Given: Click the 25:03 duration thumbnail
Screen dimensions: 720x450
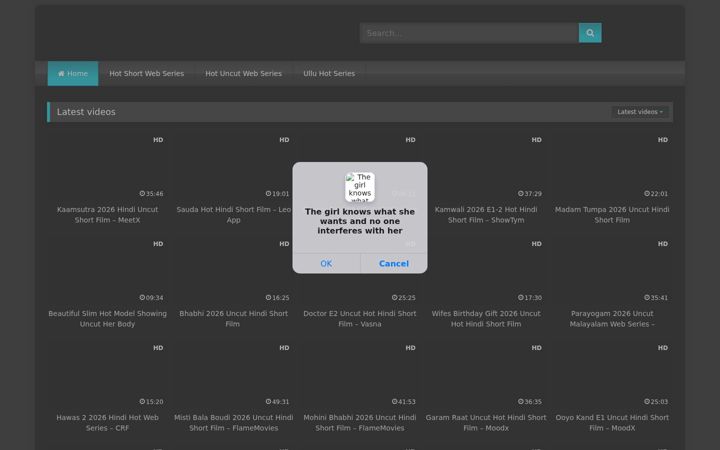Looking at the screenshot, I should coord(612,375).
